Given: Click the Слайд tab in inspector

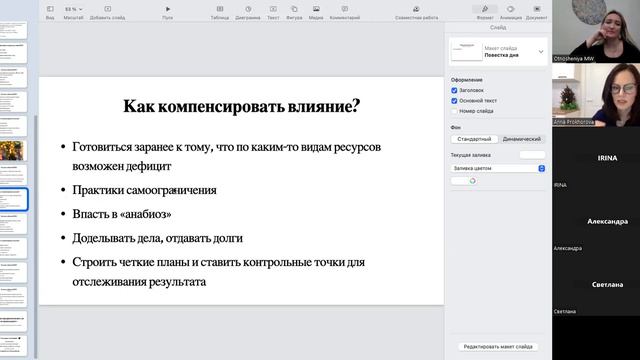Looking at the screenshot, I should point(498,27).
